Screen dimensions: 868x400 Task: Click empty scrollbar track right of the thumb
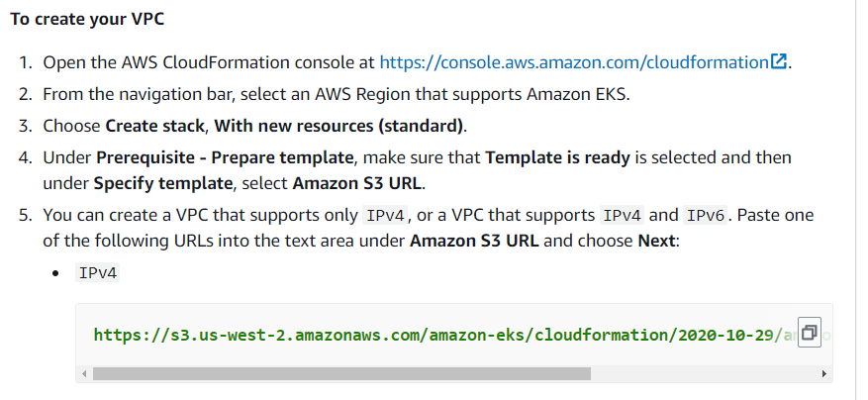(704, 374)
